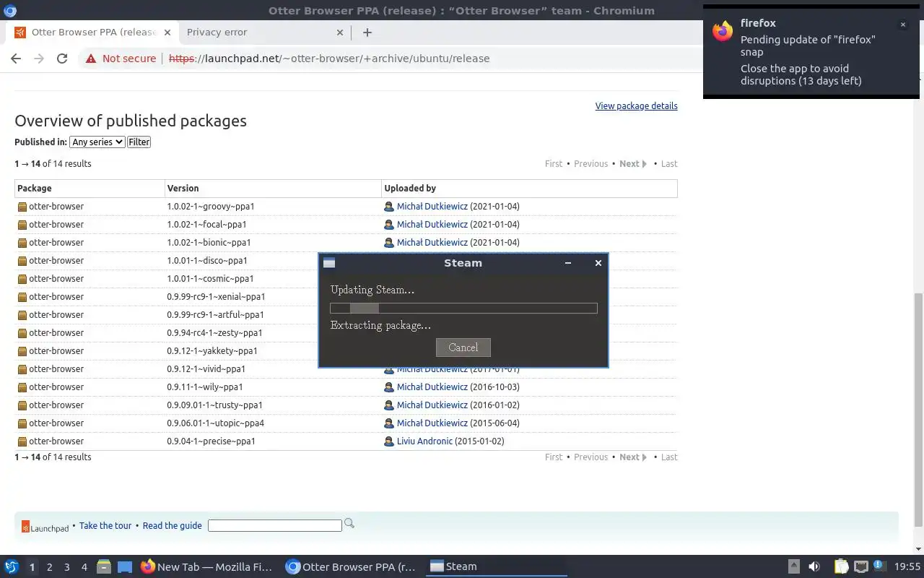Click package icon in 0.9.12-1~vivid~ppa1 row

click(22, 369)
